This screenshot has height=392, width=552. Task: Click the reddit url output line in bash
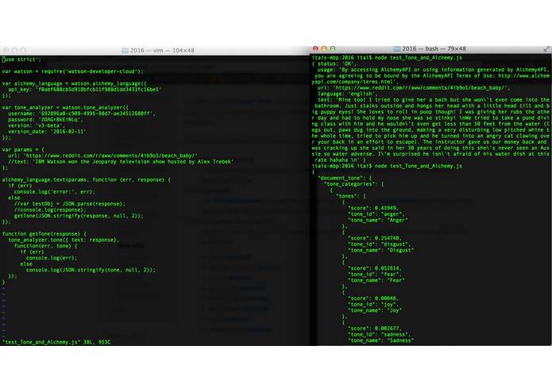click(x=414, y=87)
